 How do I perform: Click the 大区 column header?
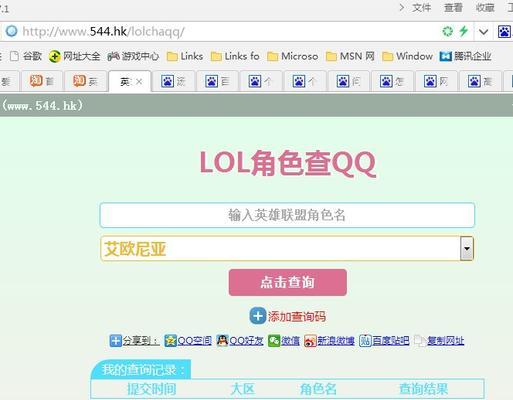(x=243, y=389)
